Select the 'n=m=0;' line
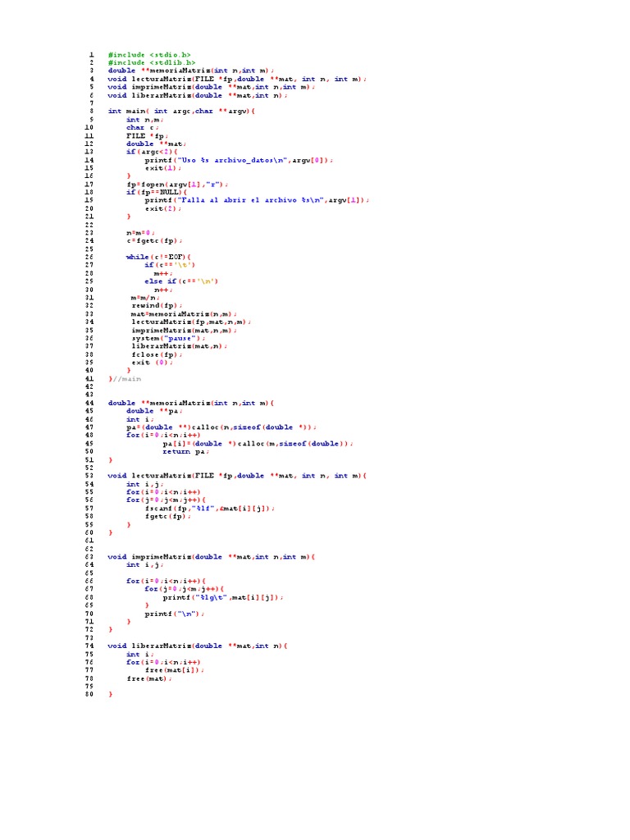This screenshot has height=840, width=630. click(140, 233)
